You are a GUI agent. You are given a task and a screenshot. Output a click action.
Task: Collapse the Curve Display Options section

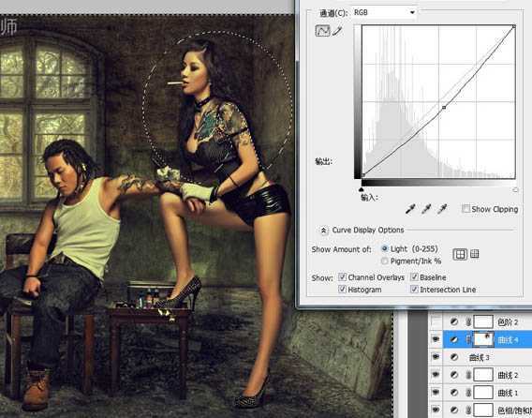coord(323,231)
